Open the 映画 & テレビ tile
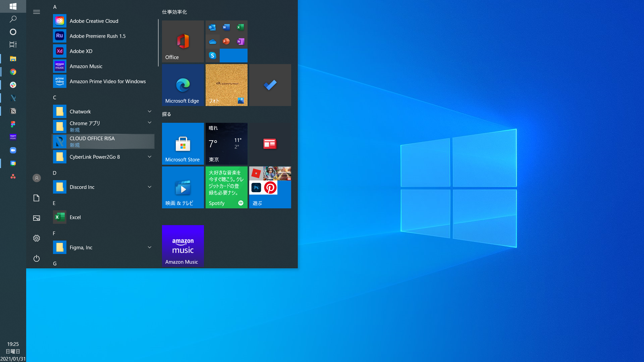The width and height of the screenshot is (644, 362). click(x=183, y=187)
